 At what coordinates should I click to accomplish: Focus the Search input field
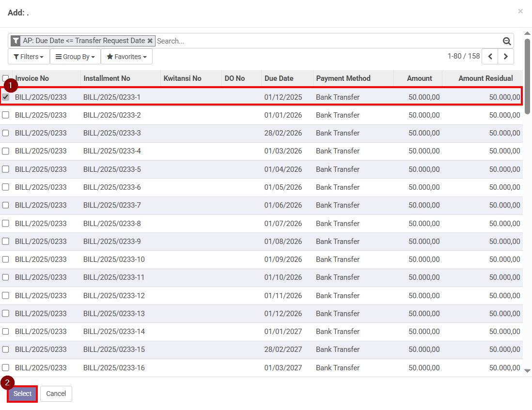(x=327, y=41)
